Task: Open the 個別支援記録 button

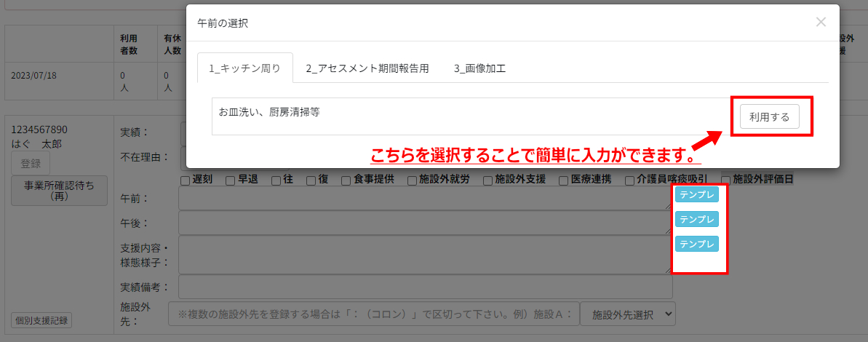Action: [x=41, y=320]
